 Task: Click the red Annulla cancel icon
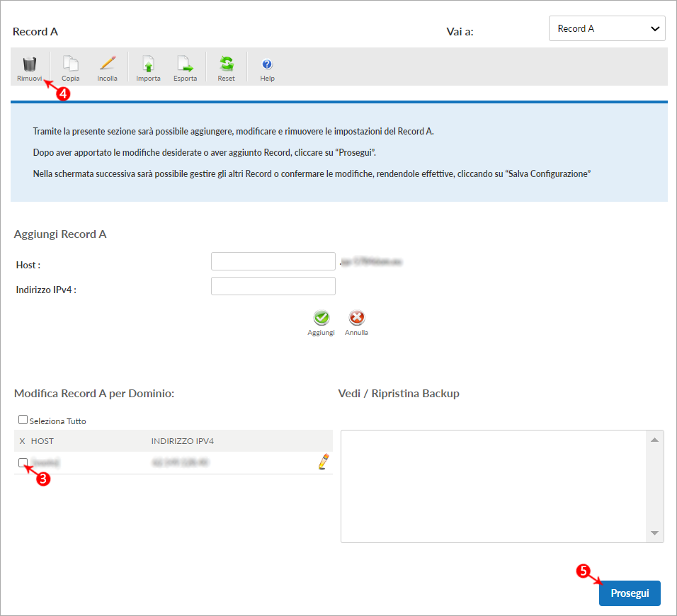click(357, 318)
